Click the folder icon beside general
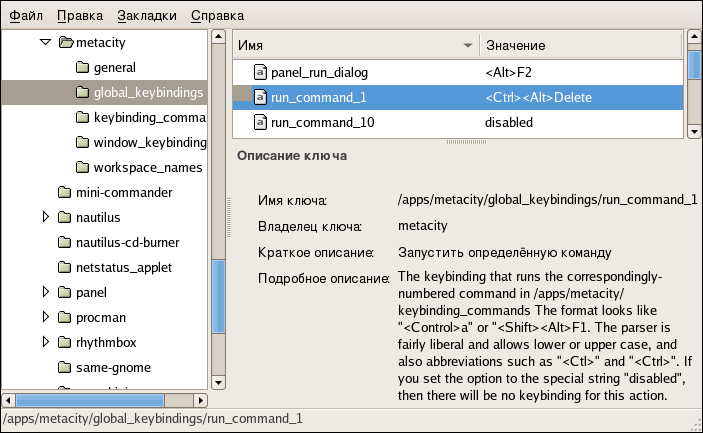The height and width of the screenshot is (433, 703). (x=83, y=68)
